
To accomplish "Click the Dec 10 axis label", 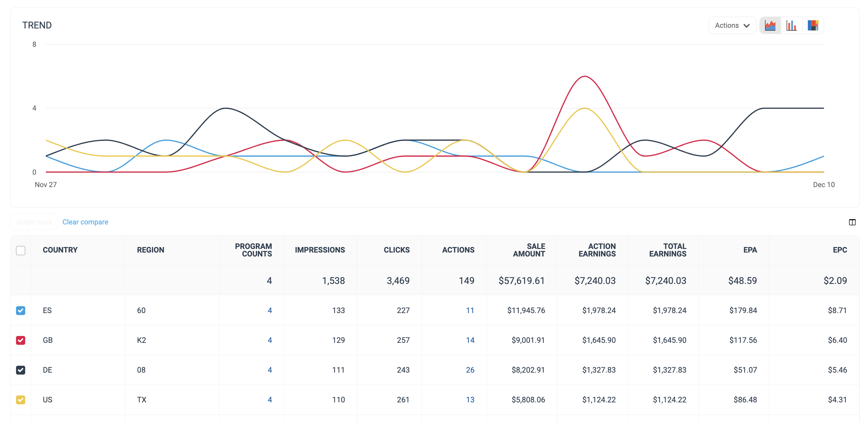I will (x=824, y=185).
